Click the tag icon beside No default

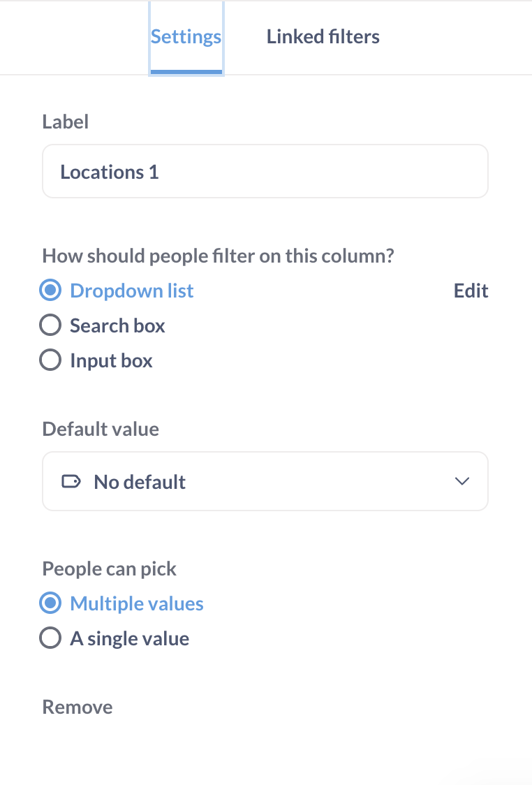pos(71,482)
